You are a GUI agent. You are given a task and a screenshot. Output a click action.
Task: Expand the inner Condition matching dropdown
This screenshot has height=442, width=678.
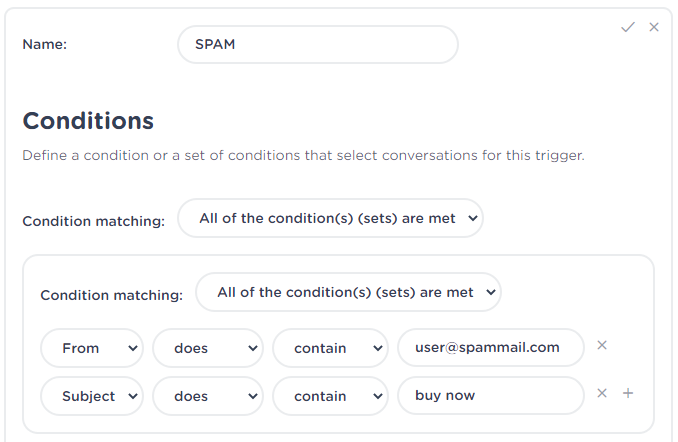[x=348, y=292]
